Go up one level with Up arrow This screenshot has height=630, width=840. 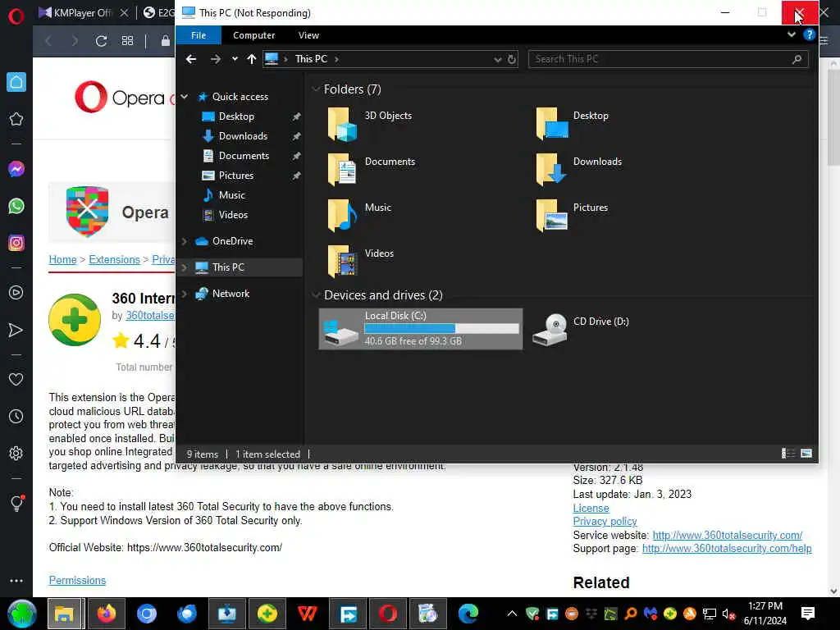click(251, 59)
